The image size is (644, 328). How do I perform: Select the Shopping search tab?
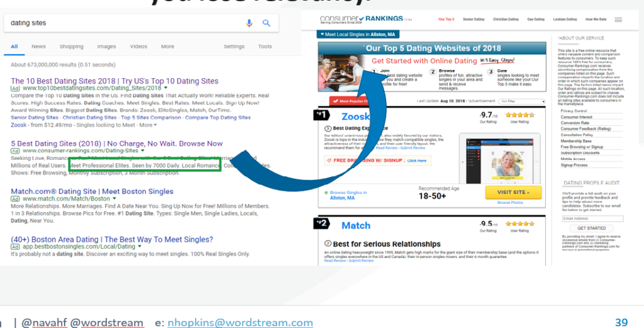point(72,47)
